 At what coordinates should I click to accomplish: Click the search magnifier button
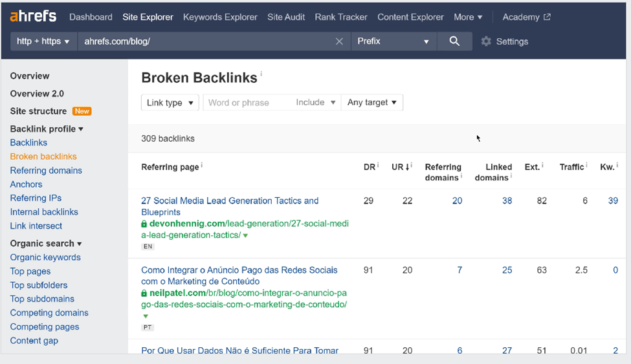click(454, 41)
